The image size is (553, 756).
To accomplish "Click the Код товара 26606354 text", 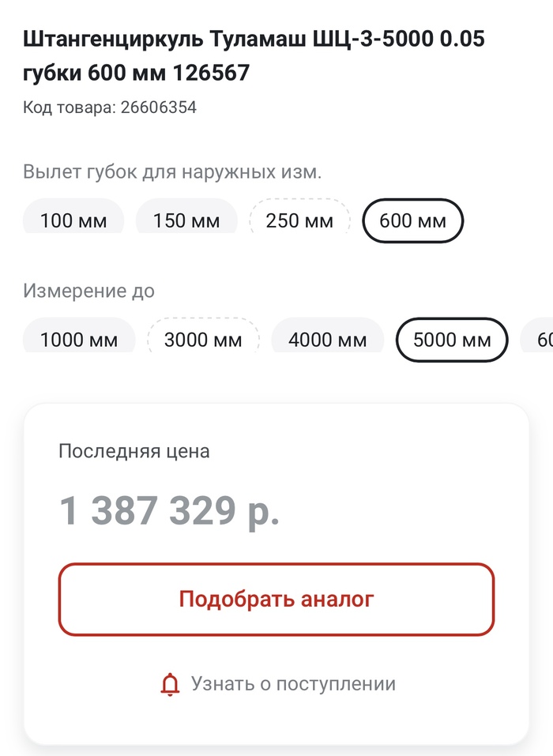I will 110,107.
